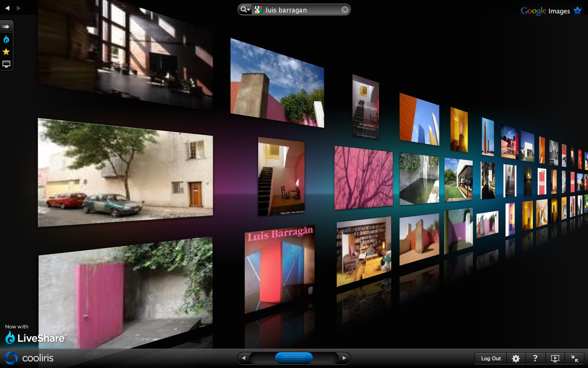Start slideshow with the presentation icon
This screenshot has width=588, height=368.
click(x=555, y=358)
